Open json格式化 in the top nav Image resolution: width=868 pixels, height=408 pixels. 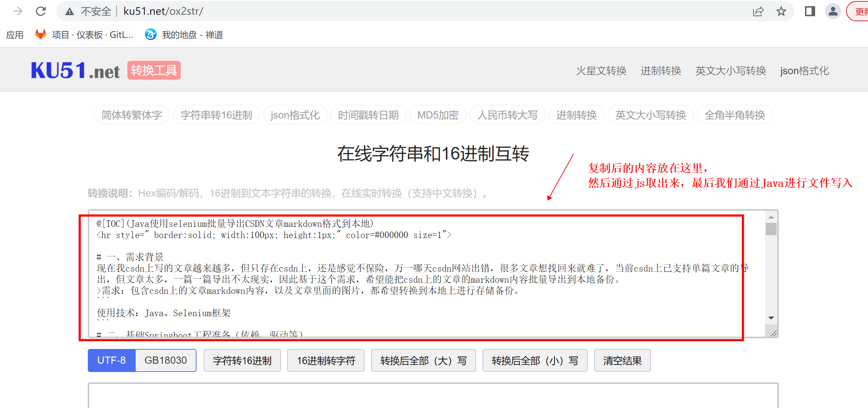804,71
